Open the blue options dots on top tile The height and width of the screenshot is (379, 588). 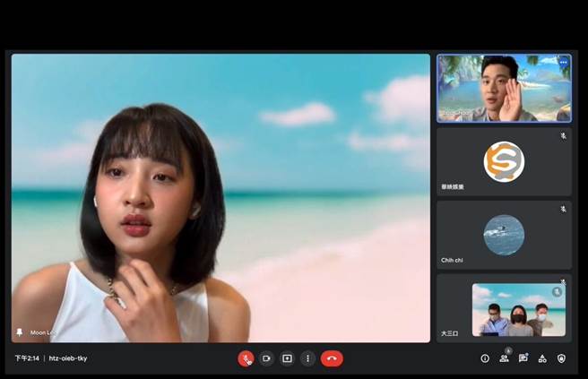[563, 63]
